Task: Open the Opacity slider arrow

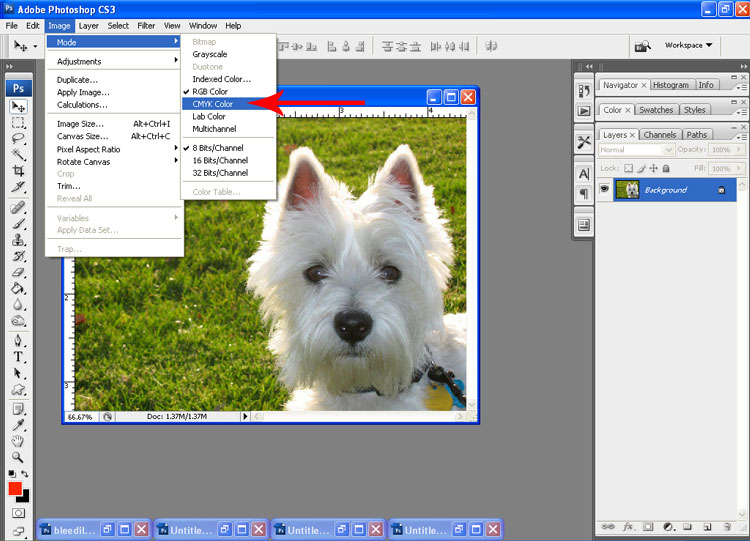Action: (x=739, y=150)
